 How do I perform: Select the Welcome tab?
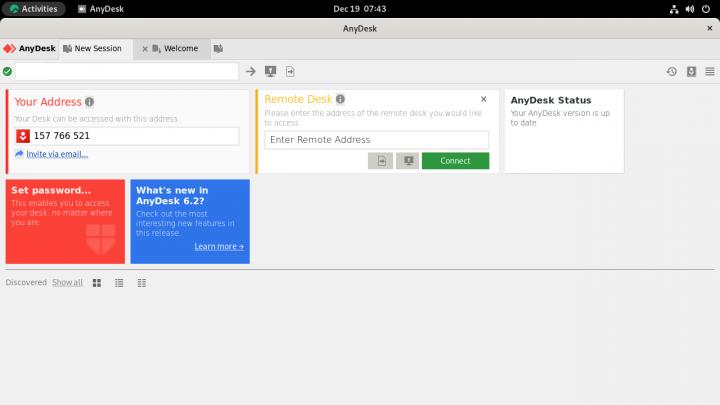point(180,48)
